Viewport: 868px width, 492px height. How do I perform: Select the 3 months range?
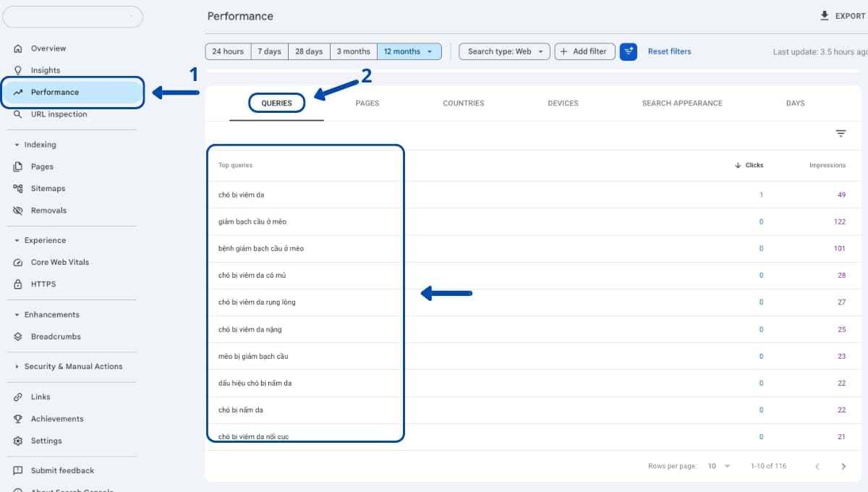(x=354, y=51)
